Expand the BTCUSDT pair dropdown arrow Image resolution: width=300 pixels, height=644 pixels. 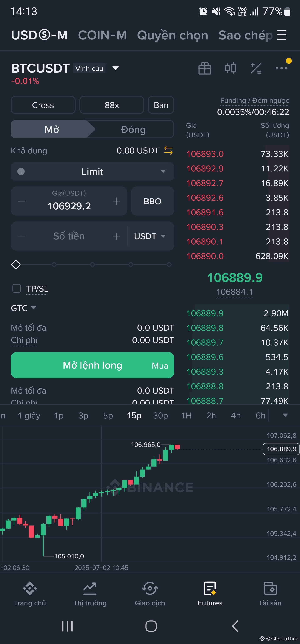point(115,68)
